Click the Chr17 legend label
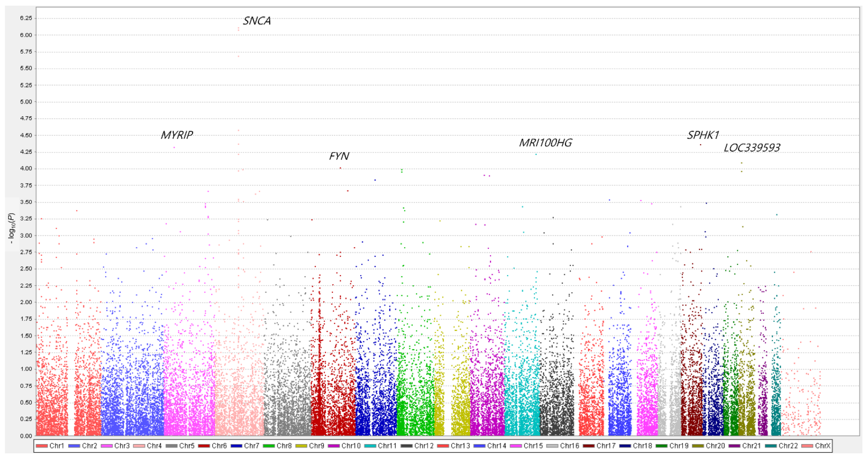 606,446
